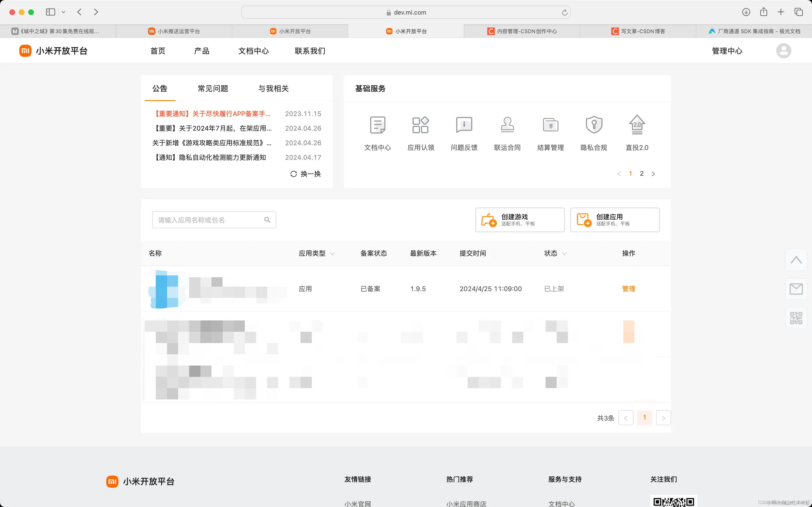This screenshot has height=507, width=812.
Task: Go to page 2 of 基础服务
Action: pyautogui.click(x=642, y=173)
